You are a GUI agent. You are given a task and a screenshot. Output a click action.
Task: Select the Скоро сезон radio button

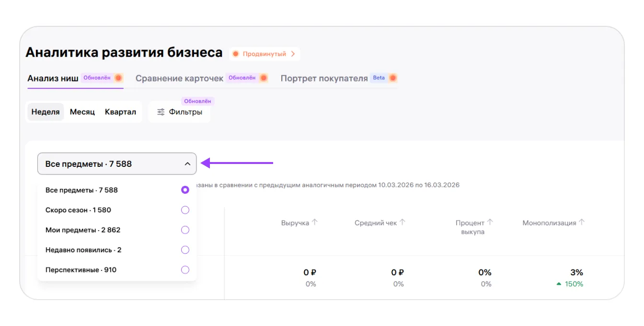(185, 210)
